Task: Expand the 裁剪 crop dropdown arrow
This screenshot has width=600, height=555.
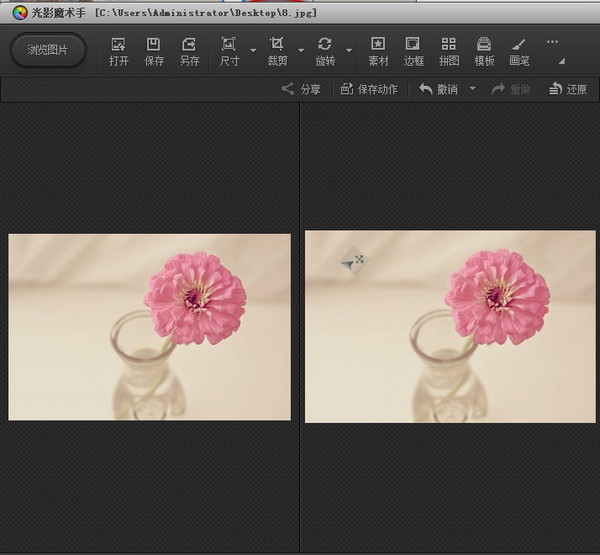Action: tap(301, 50)
